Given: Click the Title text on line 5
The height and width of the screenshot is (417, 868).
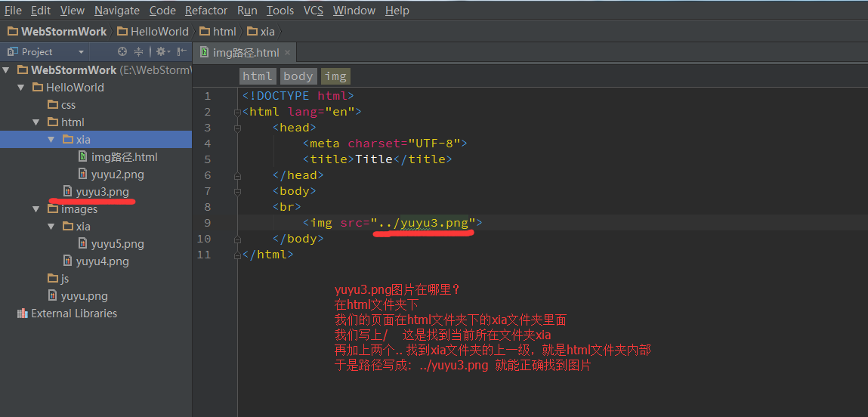Looking at the screenshot, I should (374, 159).
